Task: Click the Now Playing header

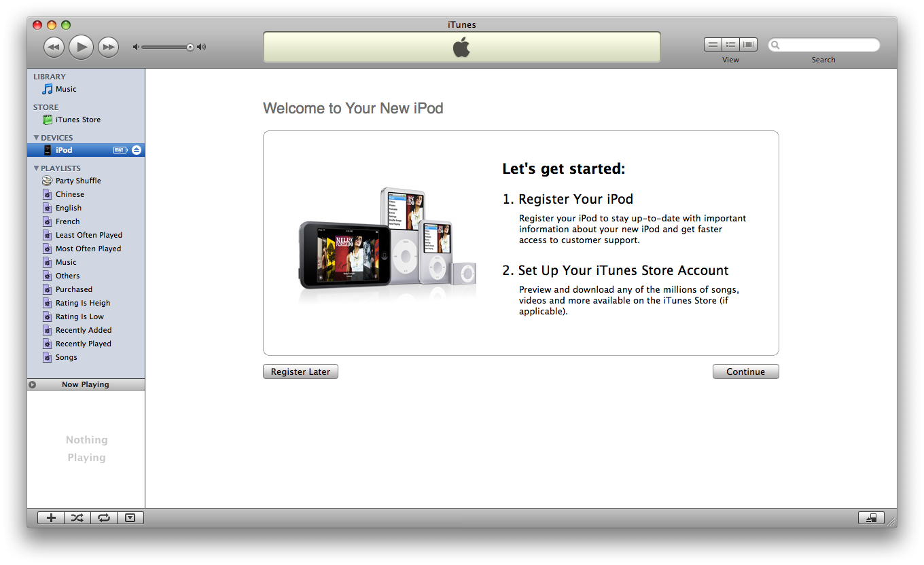Action: click(x=86, y=384)
